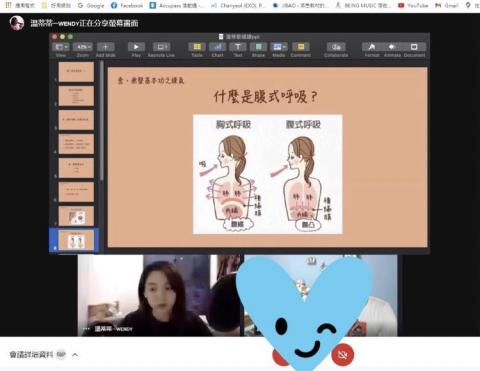Select slide 4 thumbnail in navigator
This screenshot has width=480, height=371.
(76, 144)
